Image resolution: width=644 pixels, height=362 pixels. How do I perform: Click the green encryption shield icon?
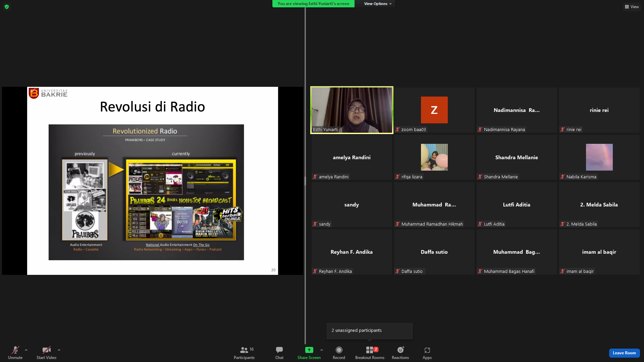pos(7,7)
